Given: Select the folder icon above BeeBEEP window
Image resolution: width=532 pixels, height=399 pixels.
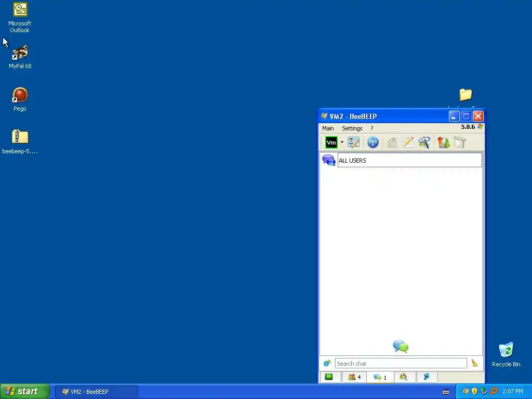Looking at the screenshot, I should tap(465, 95).
